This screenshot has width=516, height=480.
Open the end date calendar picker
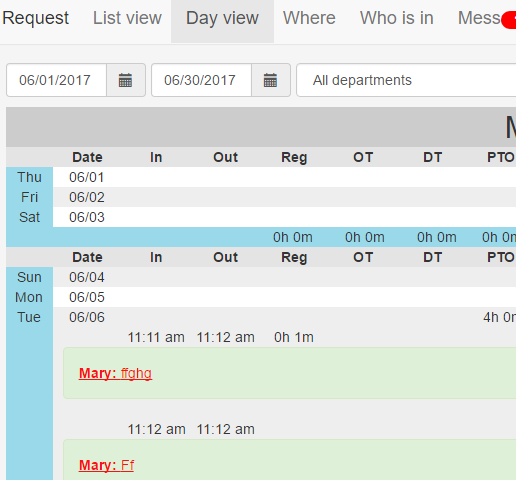(x=271, y=80)
